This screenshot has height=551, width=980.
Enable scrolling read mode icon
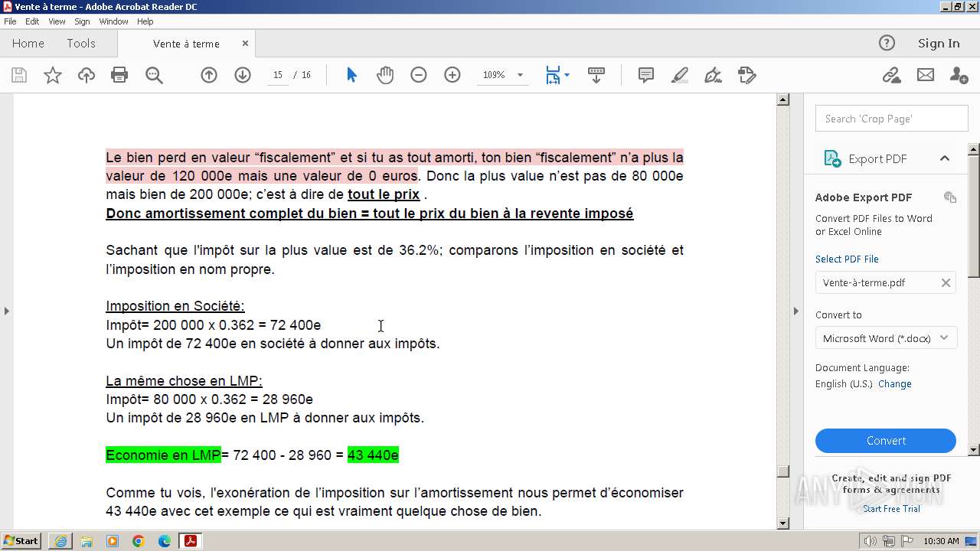[596, 75]
